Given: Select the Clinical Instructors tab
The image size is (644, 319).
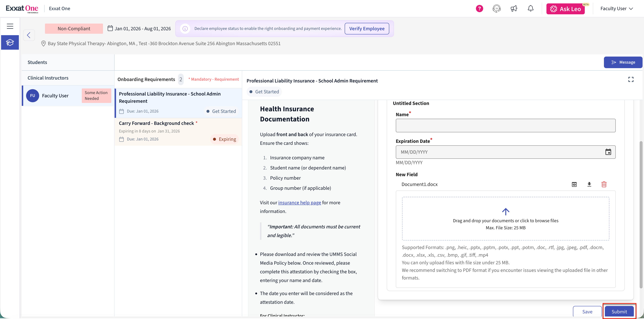Looking at the screenshot, I should coord(48,78).
